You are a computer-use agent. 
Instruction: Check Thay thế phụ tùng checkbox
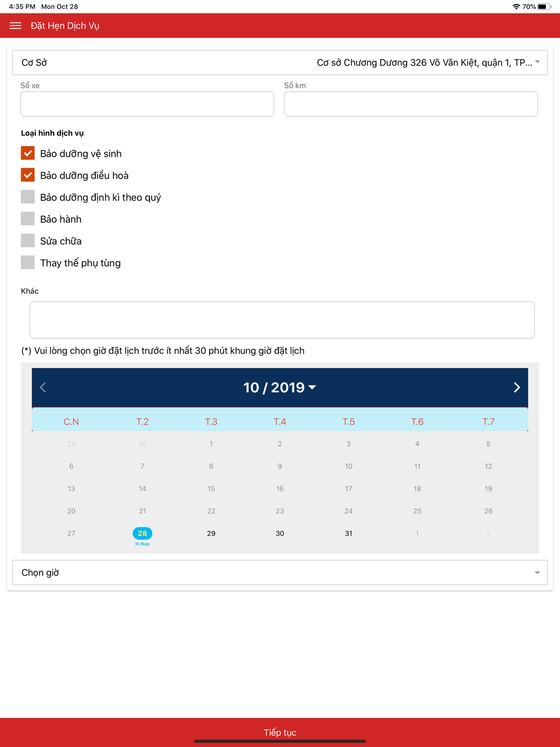click(27, 263)
